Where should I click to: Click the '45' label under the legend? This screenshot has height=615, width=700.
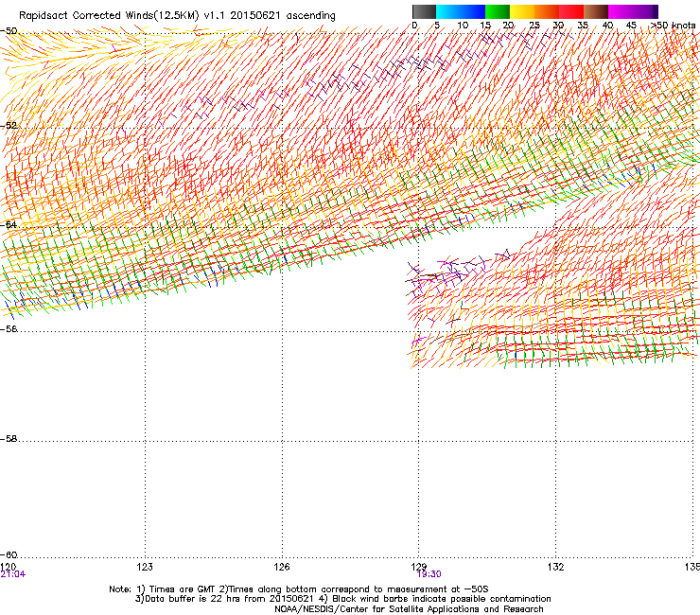pyautogui.click(x=631, y=26)
